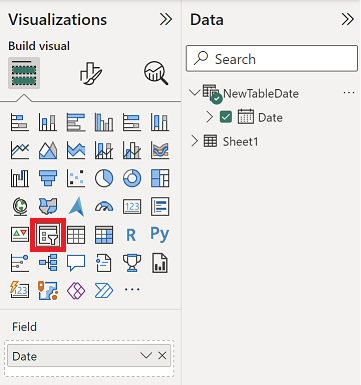Image resolution: width=361 pixels, height=385 pixels.
Task: Select the Table visual
Action: coord(76,235)
